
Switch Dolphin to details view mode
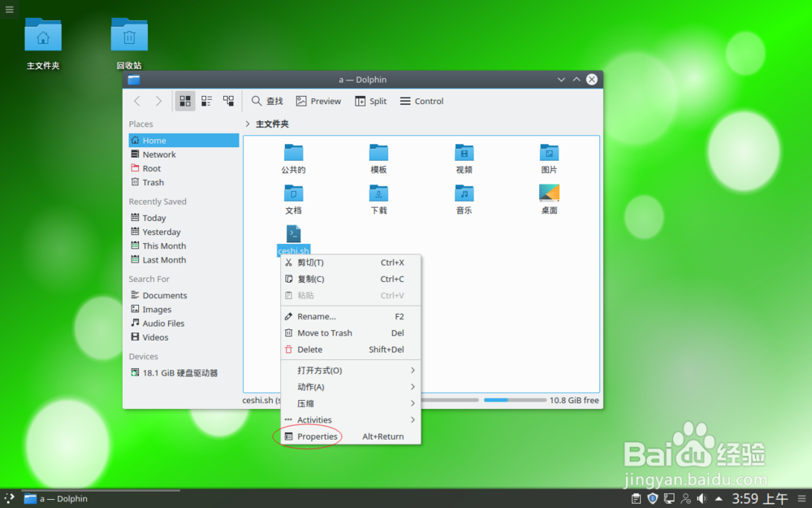227,101
